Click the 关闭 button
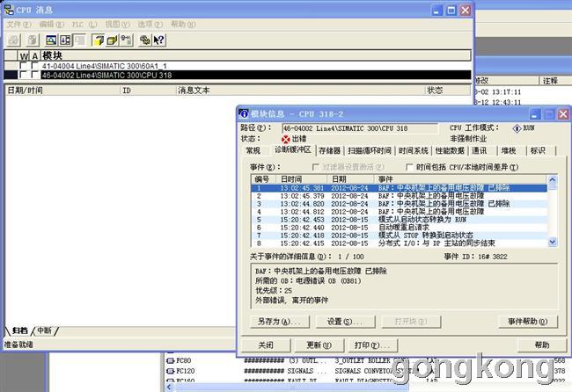 click(266, 345)
